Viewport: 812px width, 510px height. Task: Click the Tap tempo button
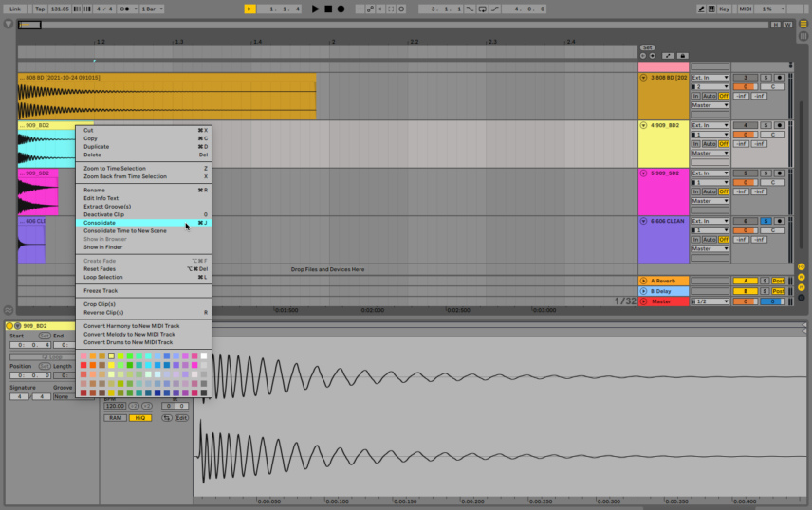tap(41, 9)
